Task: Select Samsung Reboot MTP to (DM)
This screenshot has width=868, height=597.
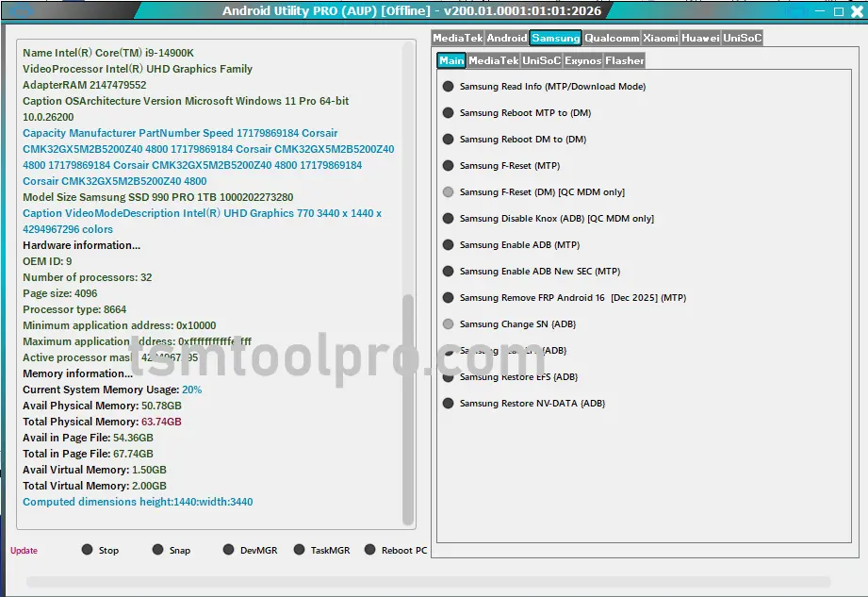Action: coord(517,113)
